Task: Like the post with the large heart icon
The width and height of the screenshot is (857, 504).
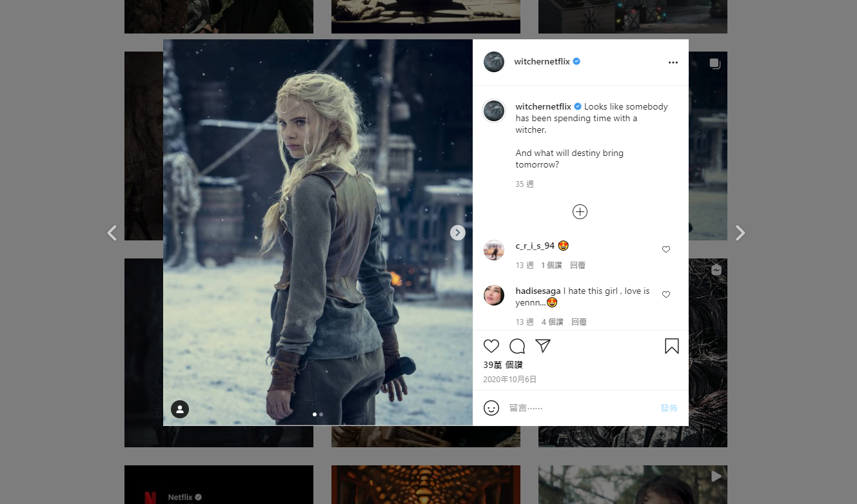Action: tap(491, 346)
